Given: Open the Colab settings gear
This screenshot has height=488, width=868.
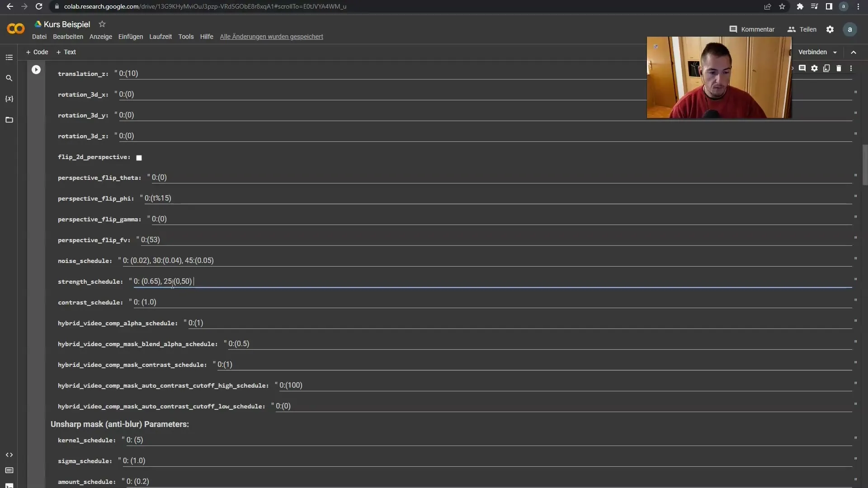Looking at the screenshot, I should 830,29.
